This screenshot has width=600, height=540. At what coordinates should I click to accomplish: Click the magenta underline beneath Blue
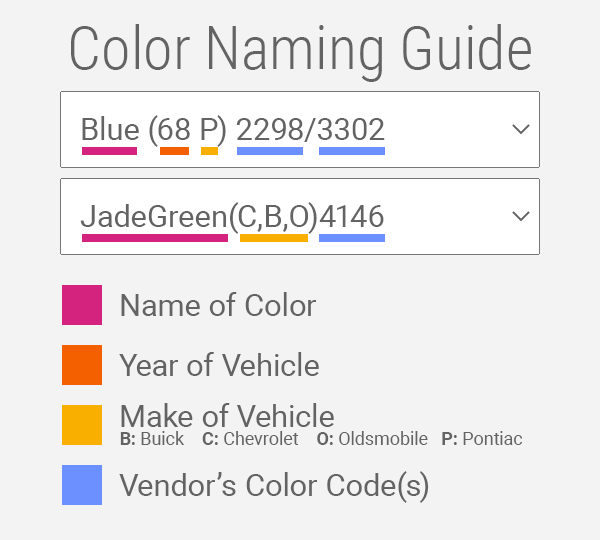tap(109, 151)
